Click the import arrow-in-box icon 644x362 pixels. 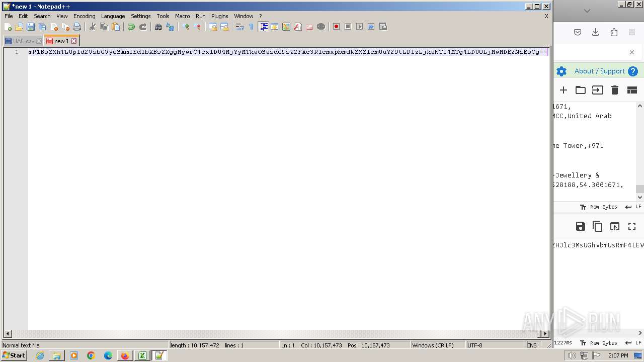pyautogui.click(x=598, y=90)
